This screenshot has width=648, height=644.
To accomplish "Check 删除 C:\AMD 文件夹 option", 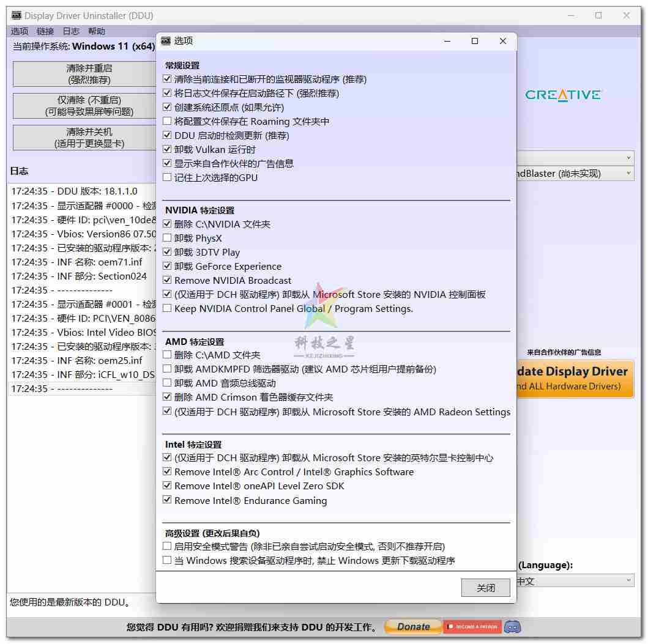I will (x=168, y=355).
